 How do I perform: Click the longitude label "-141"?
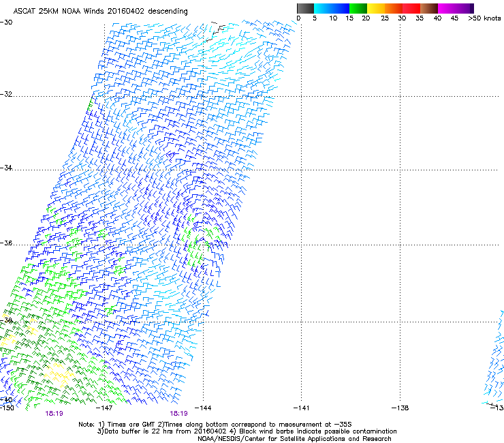point(301,408)
